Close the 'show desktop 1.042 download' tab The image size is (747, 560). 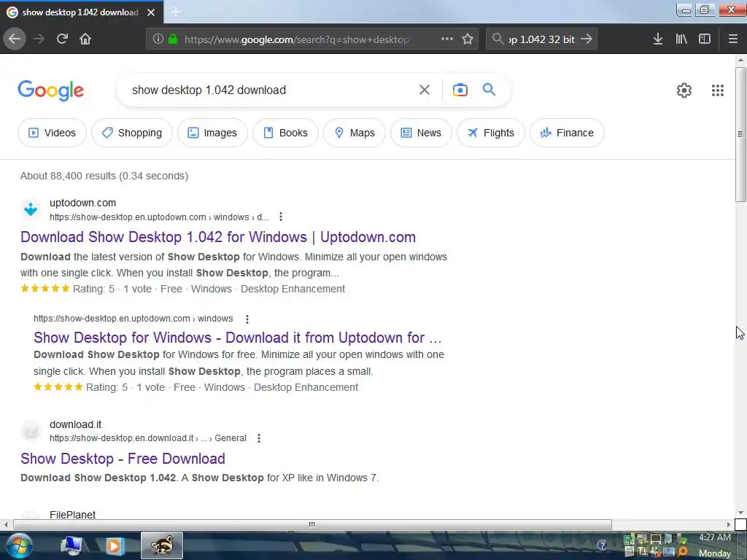click(x=151, y=12)
